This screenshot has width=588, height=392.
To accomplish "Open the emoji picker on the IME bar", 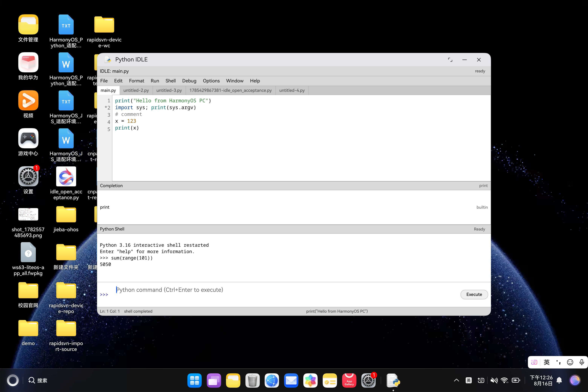I will (570, 362).
